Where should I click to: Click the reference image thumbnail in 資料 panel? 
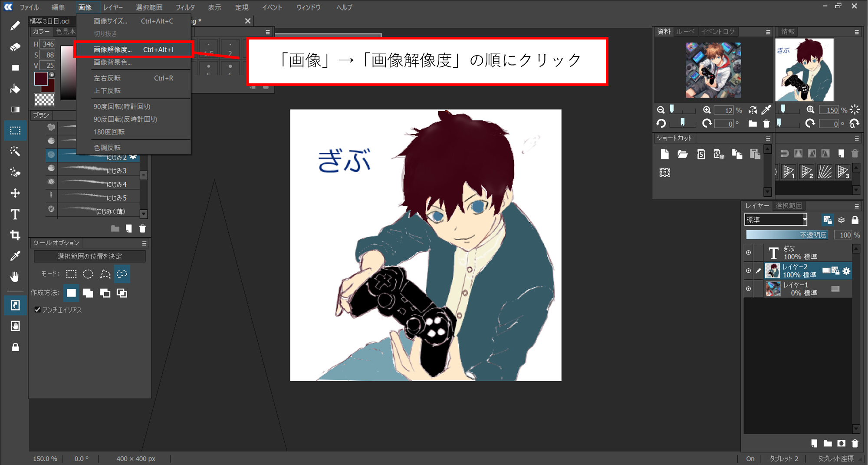pos(713,70)
